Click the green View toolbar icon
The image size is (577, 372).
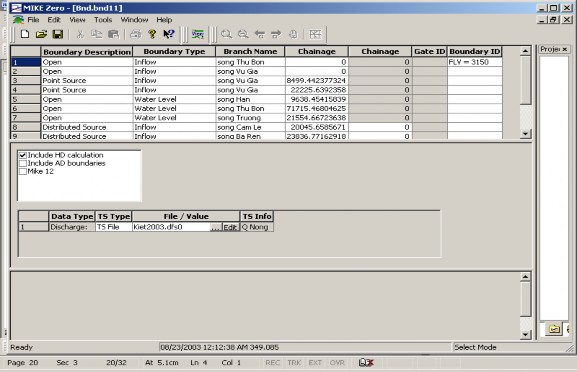tap(198, 34)
